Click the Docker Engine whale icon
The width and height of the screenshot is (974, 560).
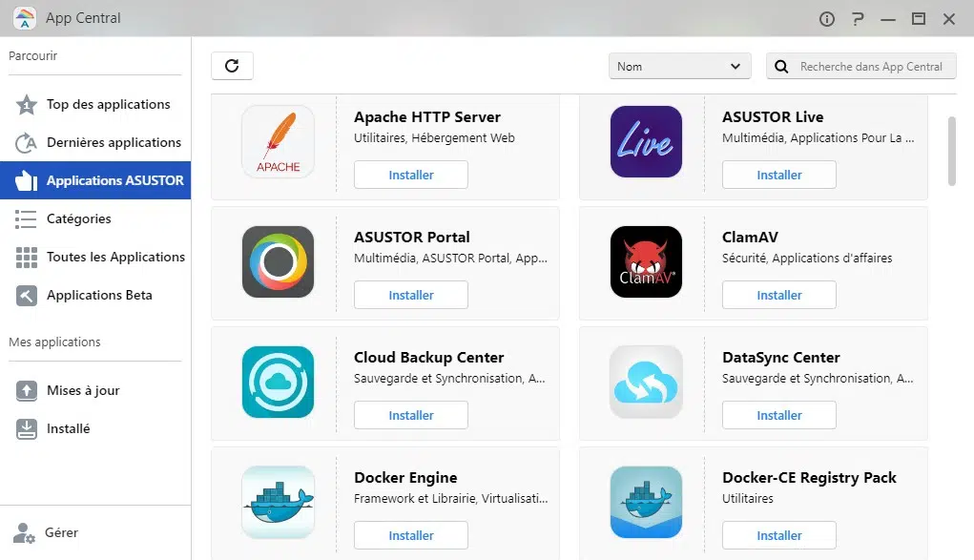click(x=278, y=502)
